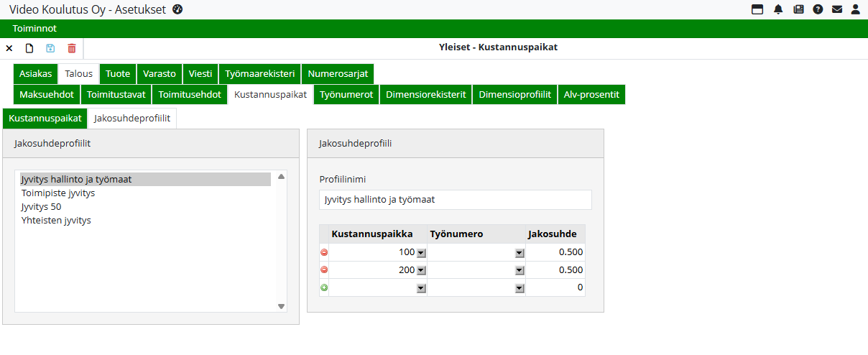Image resolution: width=868 pixels, height=355 pixels.
Task: Open messages envelope icon
Action: 837,9
